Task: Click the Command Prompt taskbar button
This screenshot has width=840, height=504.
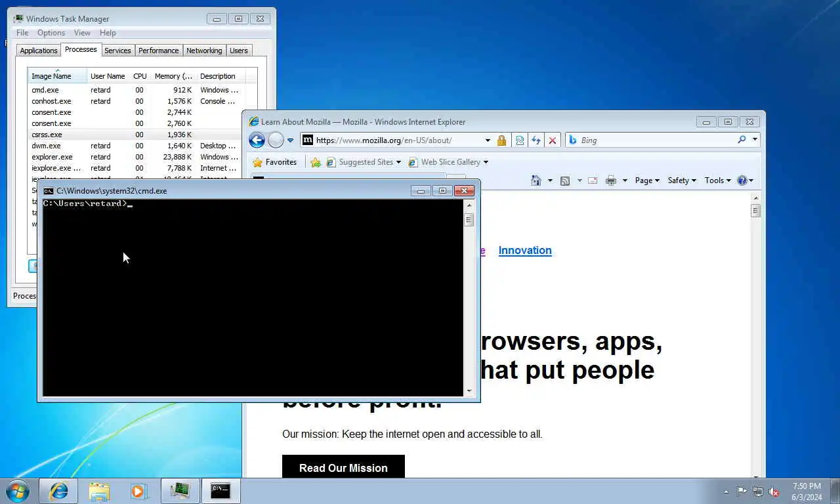Action: [x=220, y=491]
